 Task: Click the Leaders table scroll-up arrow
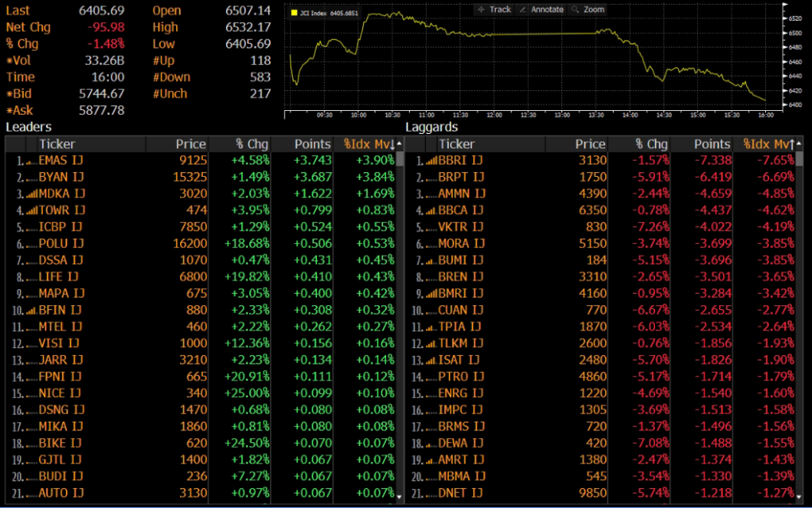point(400,143)
